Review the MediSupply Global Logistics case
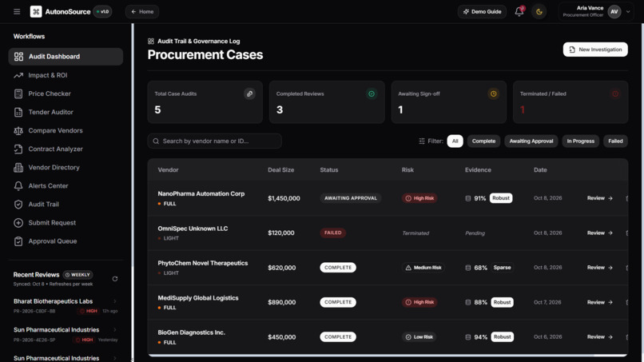Viewport: 644px width, 362px height. point(599,302)
